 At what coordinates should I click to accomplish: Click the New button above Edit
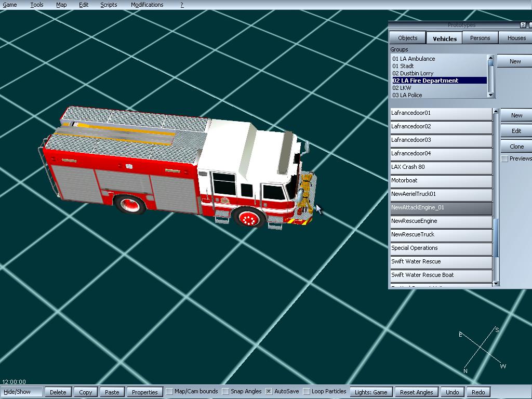click(516, 115)
